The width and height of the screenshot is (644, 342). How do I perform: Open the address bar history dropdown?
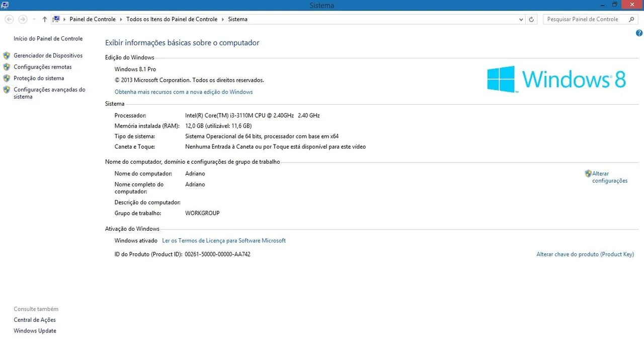point(521,19)
